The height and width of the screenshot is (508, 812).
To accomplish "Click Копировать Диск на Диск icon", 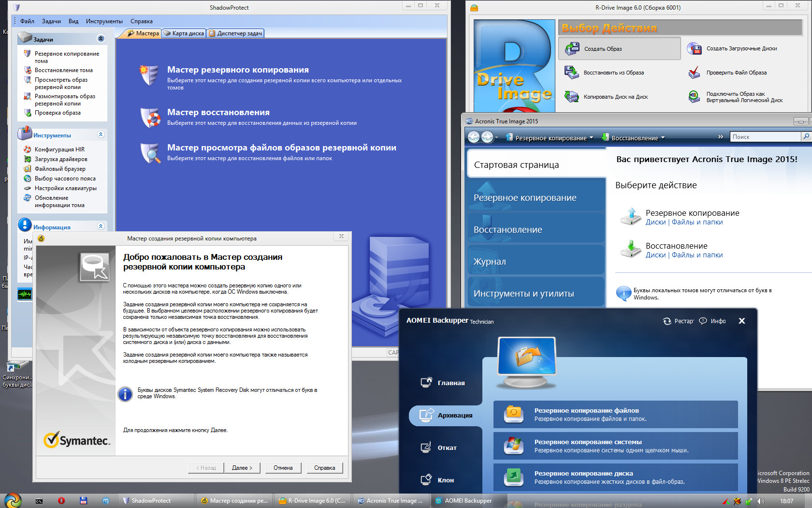I will click(x=572, y=97).
